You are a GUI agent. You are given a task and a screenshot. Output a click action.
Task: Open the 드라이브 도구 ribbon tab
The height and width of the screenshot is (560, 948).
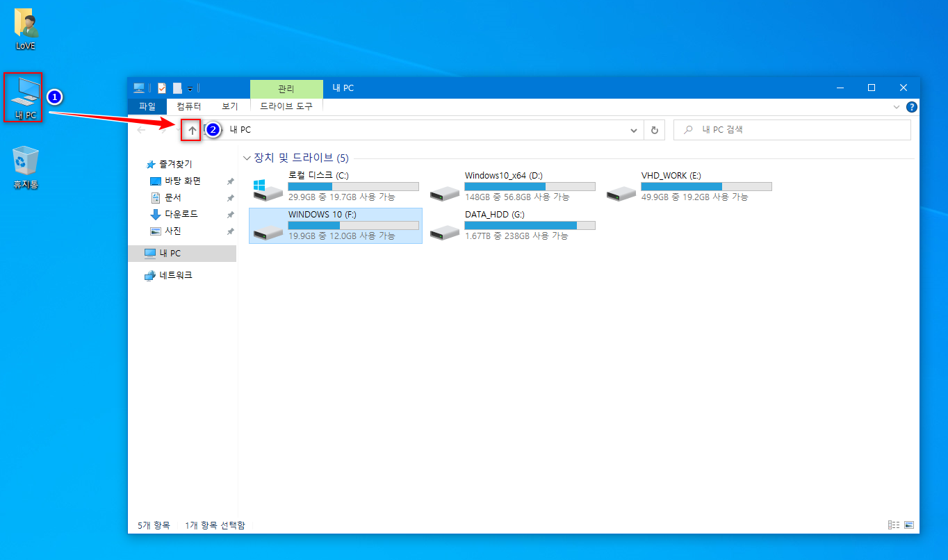point(286,106)
